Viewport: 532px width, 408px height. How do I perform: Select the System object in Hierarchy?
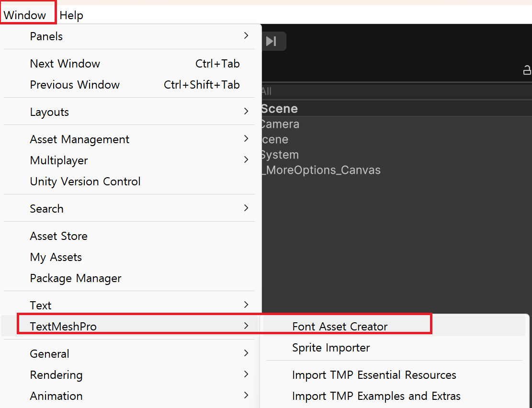pos(396,155)
